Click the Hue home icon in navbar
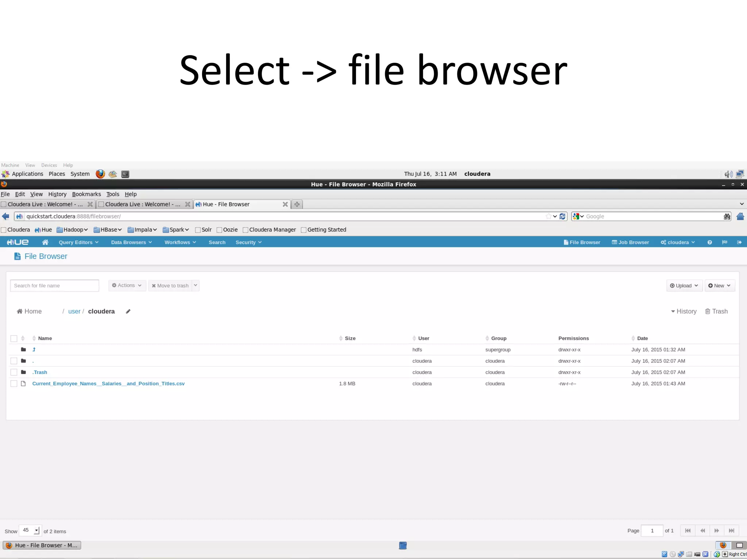The height and width of the screenshot is (560, 747). (45, 242)
